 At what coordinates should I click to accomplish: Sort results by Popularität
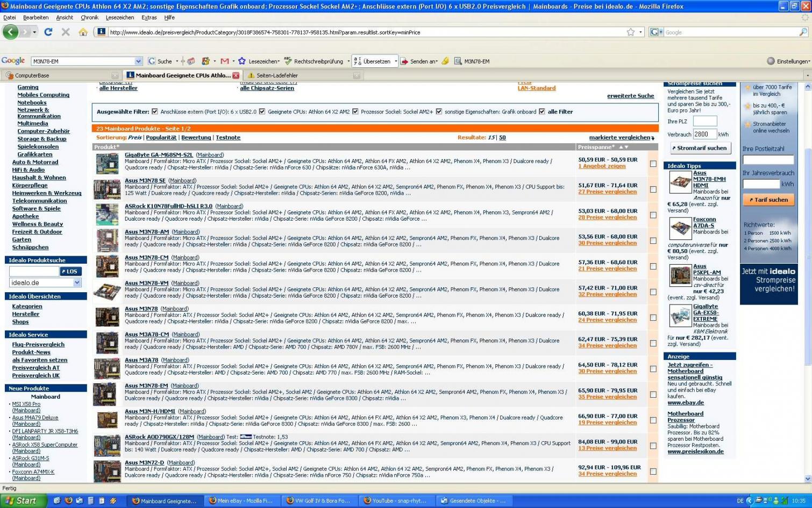(161, 137)
